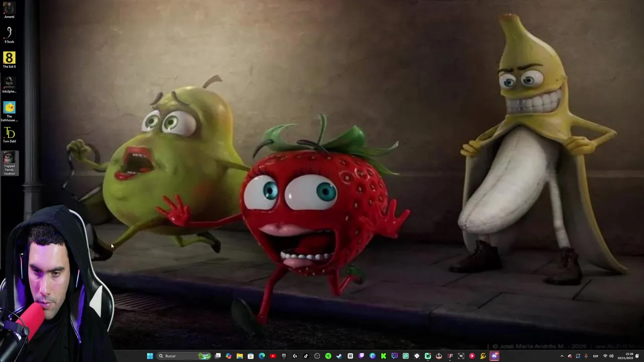Open the YouTube taskbar icon
This screenshot has height=362, width=644.
(x=273, y=356)
